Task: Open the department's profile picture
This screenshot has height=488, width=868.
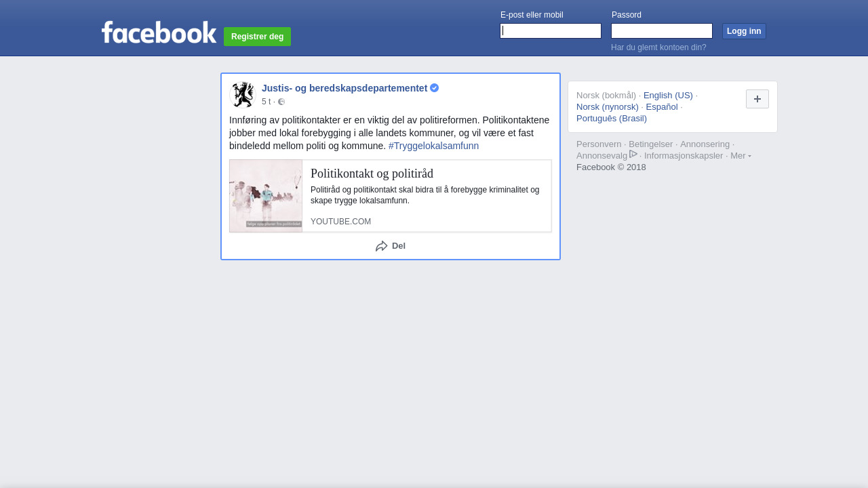Action: coord(243,95)
